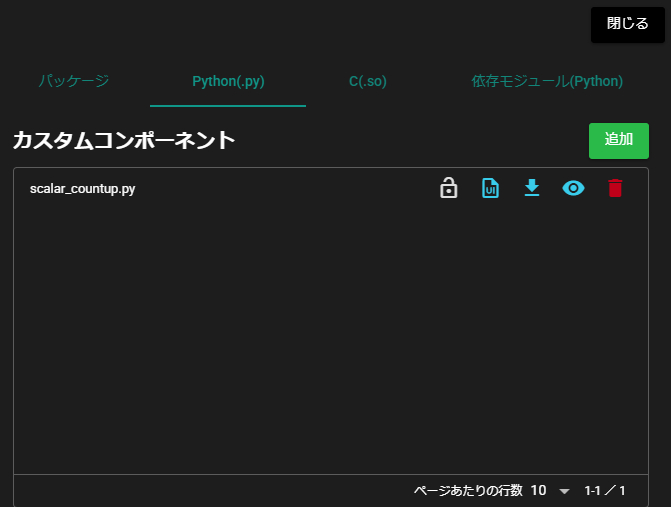Click the empty area of the component list
This screenshot has height=507, width=671.
(x=330, y=340)
